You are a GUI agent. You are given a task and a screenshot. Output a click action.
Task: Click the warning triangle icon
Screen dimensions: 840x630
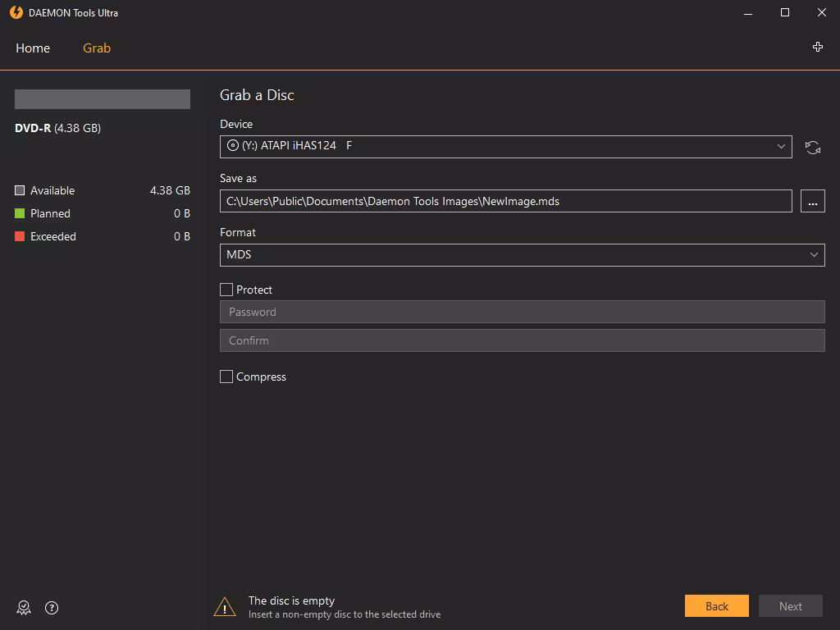coord(225,607)
